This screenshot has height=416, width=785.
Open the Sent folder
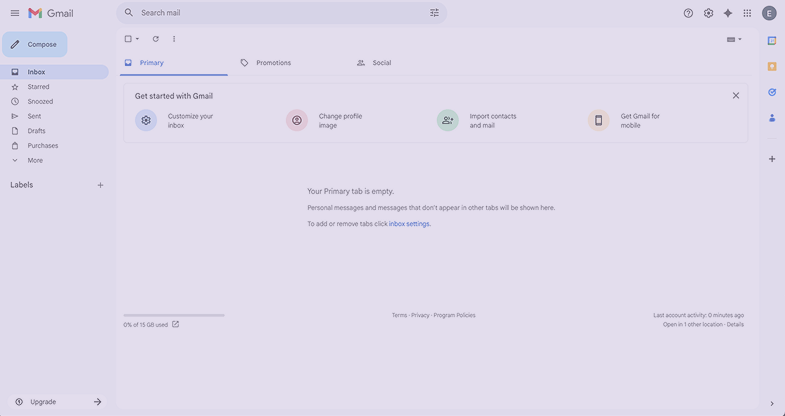[x=54, y=116]
